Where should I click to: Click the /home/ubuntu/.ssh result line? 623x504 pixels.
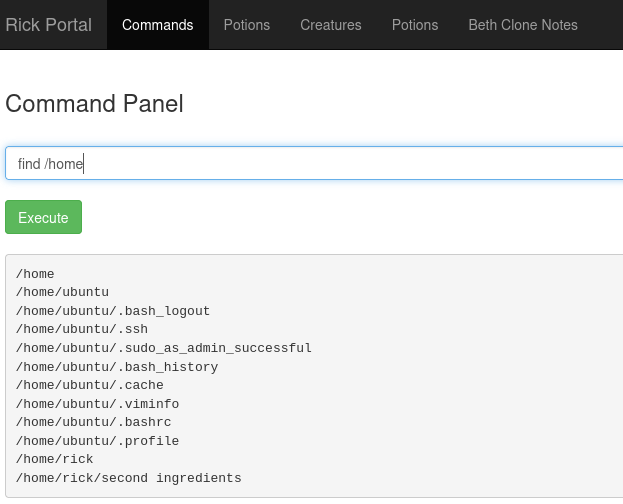(x=82, y=329)
